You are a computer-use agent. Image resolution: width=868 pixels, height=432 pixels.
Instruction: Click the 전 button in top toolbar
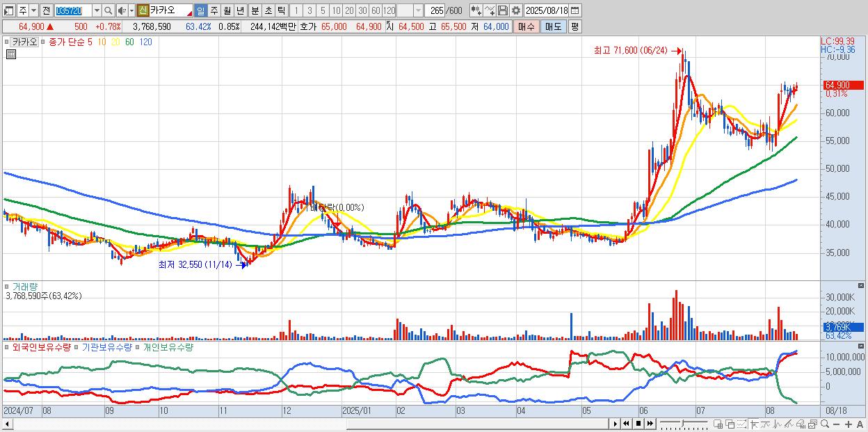(46, 10)
